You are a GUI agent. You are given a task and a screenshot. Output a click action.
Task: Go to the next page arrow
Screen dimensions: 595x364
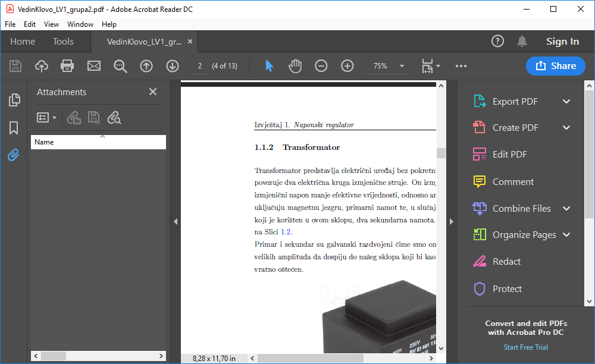[x=172, y=66]
